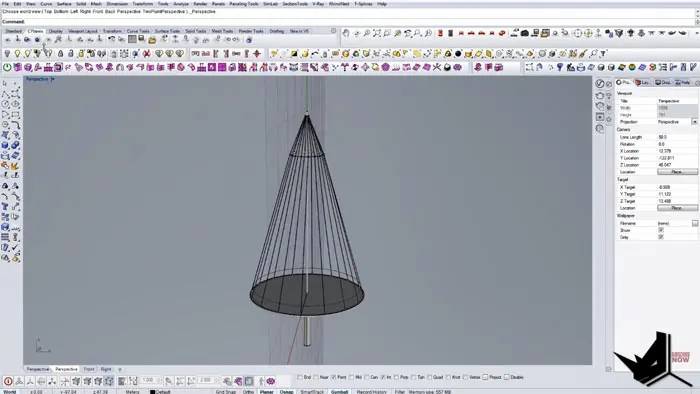The height and width of the screenshot is (394, 700).
Task: Toggle Ortho mode in status bar
Action: coord(248,392)
